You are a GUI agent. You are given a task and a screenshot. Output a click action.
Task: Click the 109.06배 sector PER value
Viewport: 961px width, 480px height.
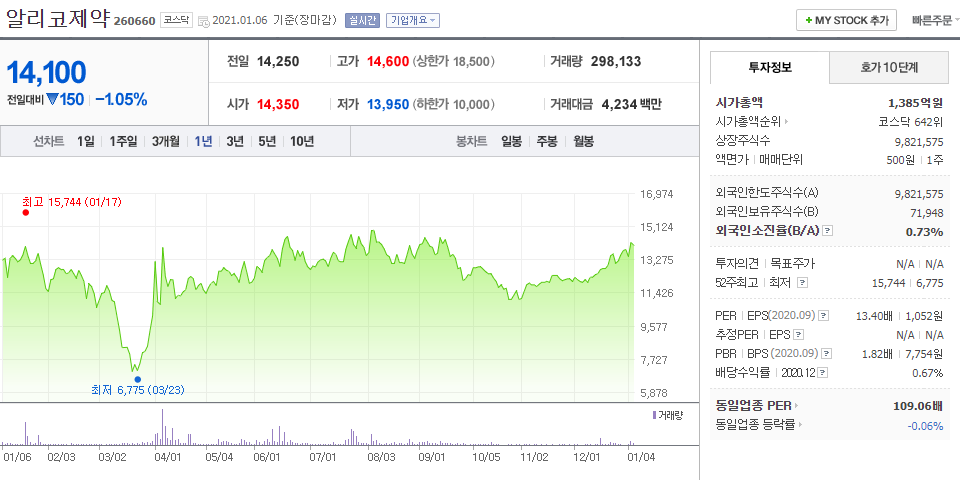click(918, 406)
